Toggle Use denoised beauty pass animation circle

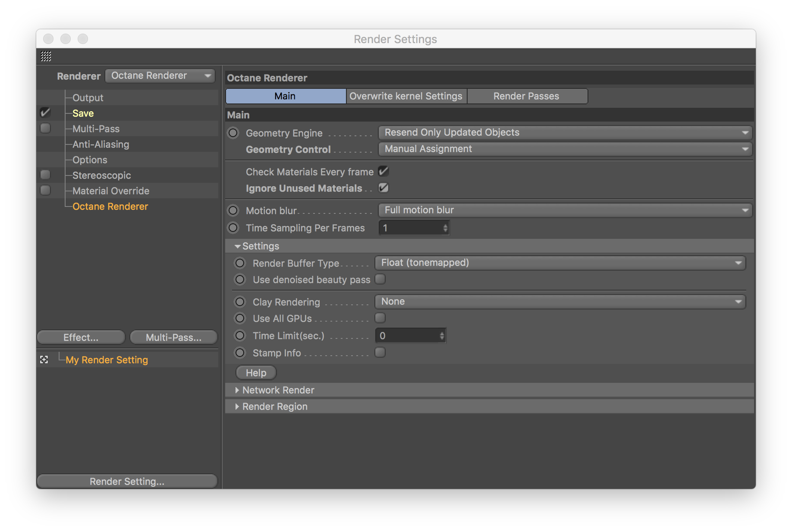tap(240, 279)
